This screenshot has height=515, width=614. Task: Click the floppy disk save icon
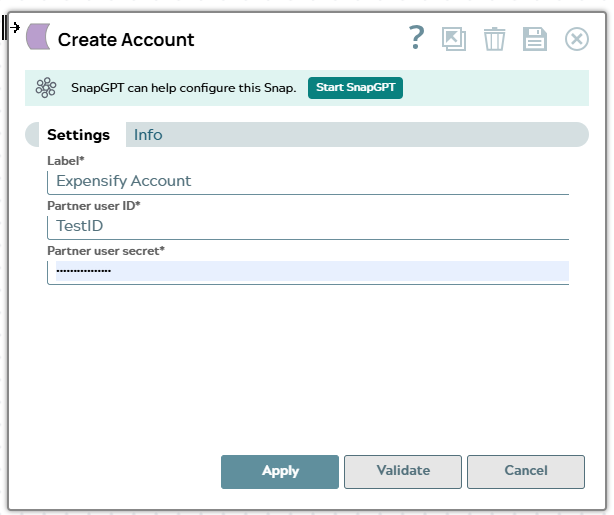point(535,39)
